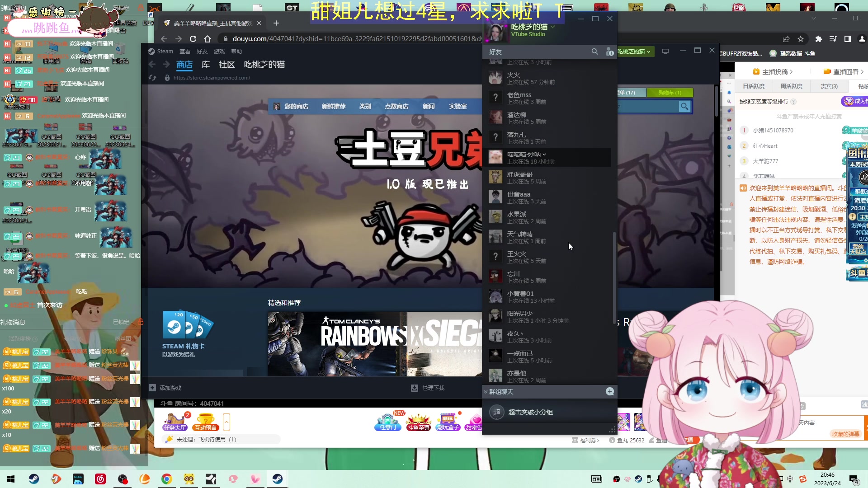Click 管理下载 button
868x488 pixels.
(x=428, y=388)
